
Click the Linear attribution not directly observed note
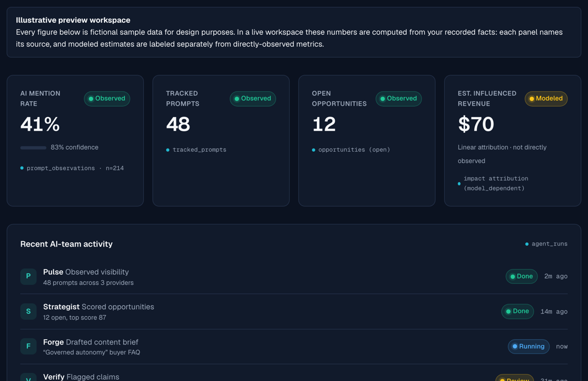(x=502, y=154)
